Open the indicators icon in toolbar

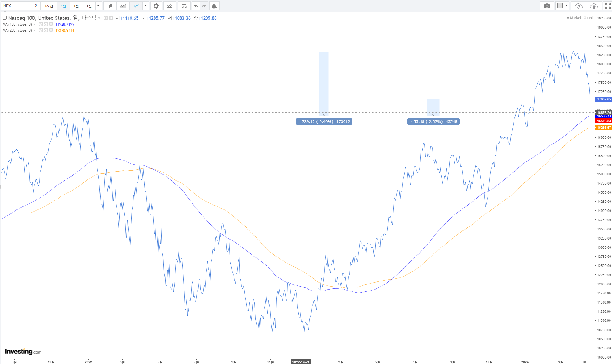pos(170,6)
